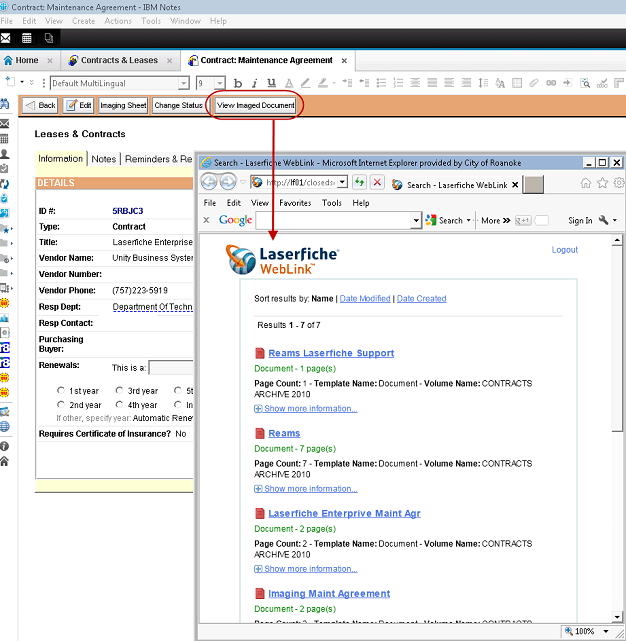Select the 3rd year radio button
The height and width of the screenshot is (641, 626).
pos(119,390)
